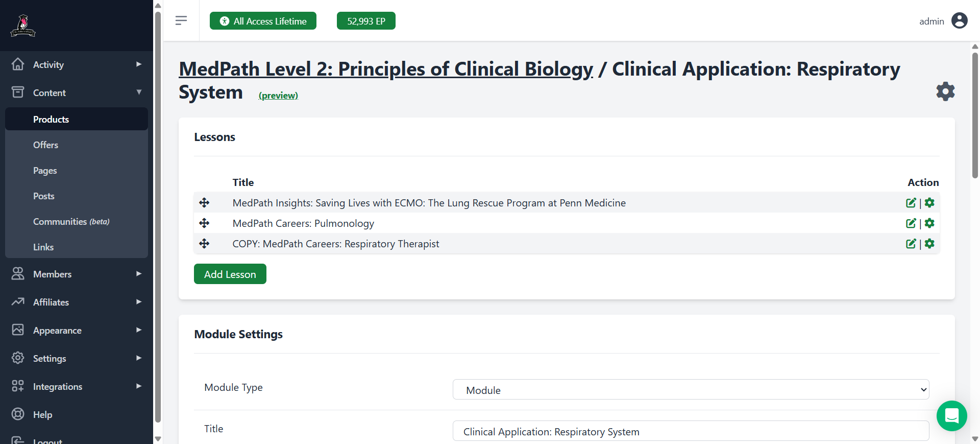Expand the Members sidebar menu
This screenshot has width=980, height=444.
[x=77, y=274]
